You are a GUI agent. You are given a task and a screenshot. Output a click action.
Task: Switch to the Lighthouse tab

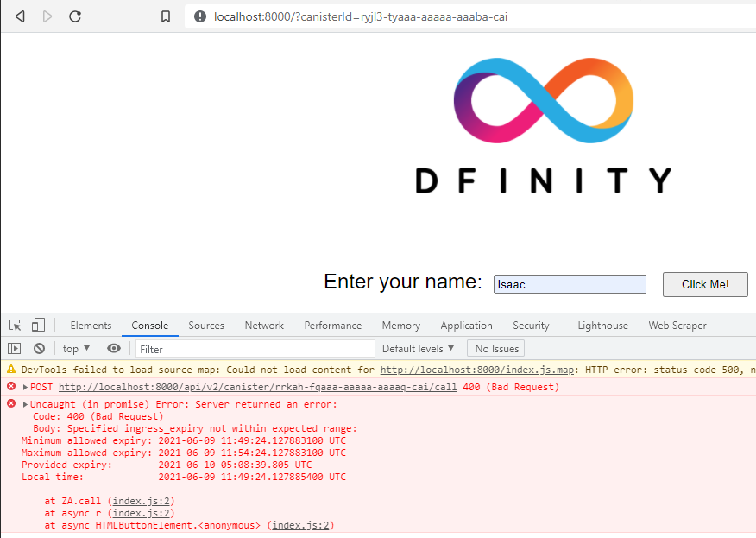(x=602, y=326)
